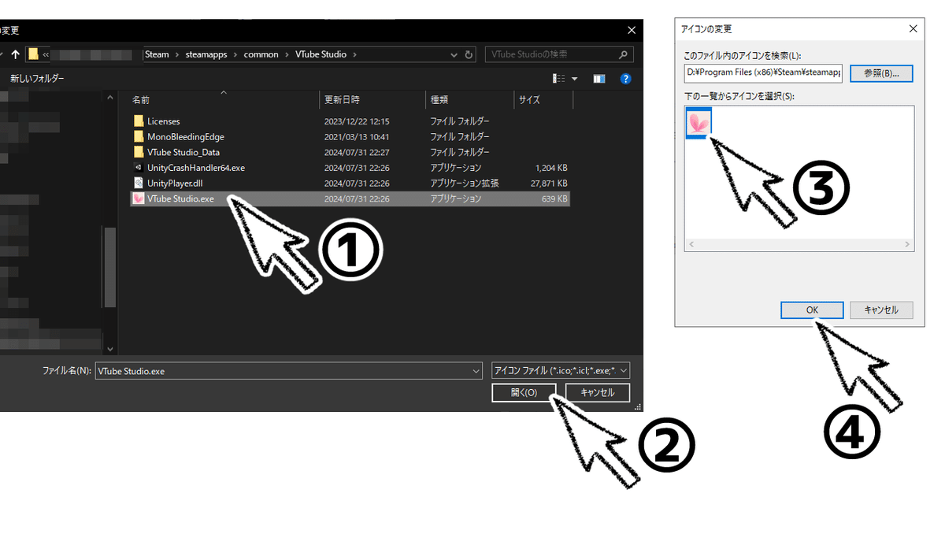The width and height of the screenshot is (945, 560).
Task: Open the view layout options icon
Action: click(x=559, y=79)
